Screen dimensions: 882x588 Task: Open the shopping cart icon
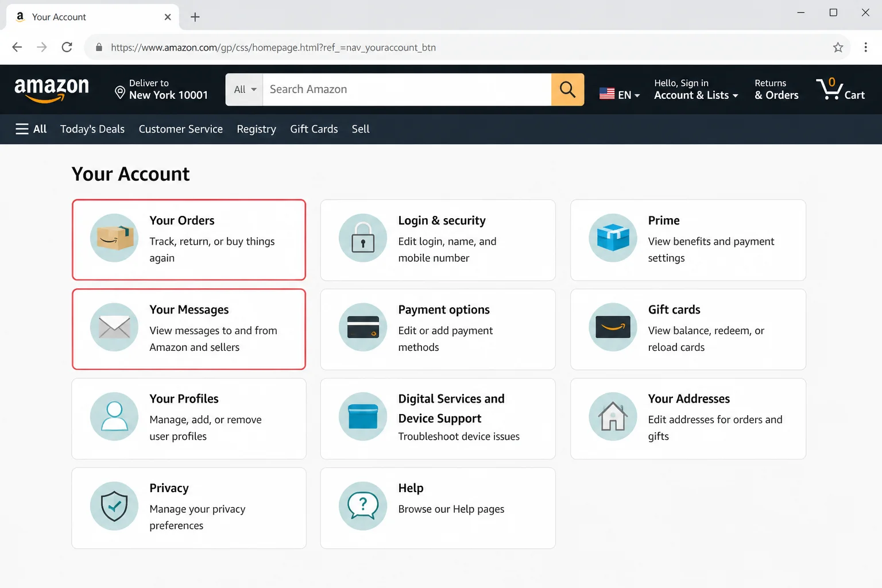pos(829,89)
